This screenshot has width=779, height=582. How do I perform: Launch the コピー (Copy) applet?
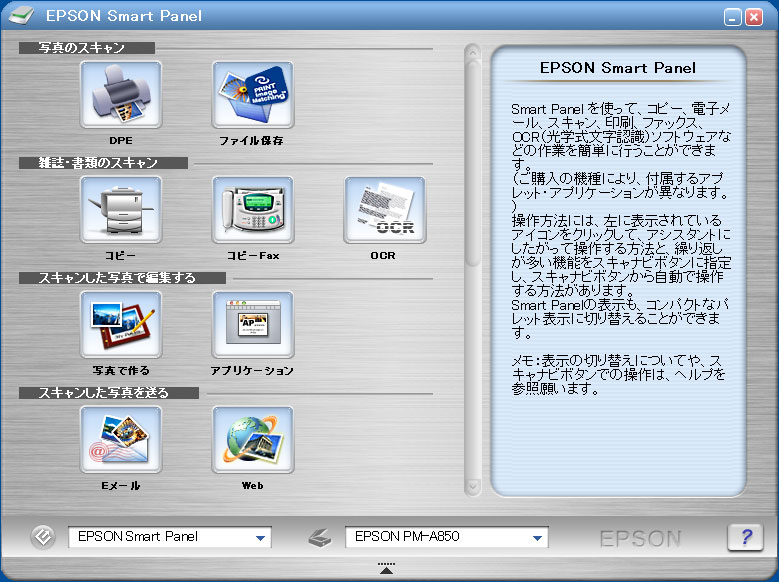pos(121,211)
